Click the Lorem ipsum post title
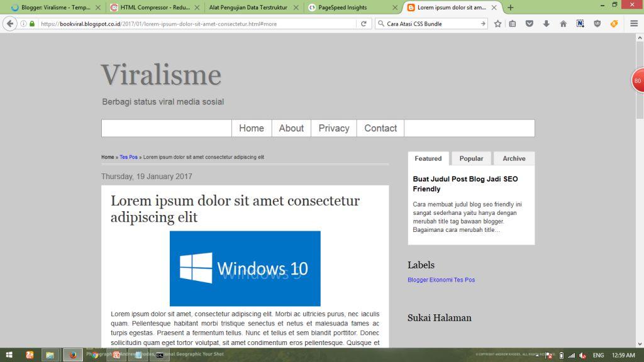 click(x=235, y=209)
